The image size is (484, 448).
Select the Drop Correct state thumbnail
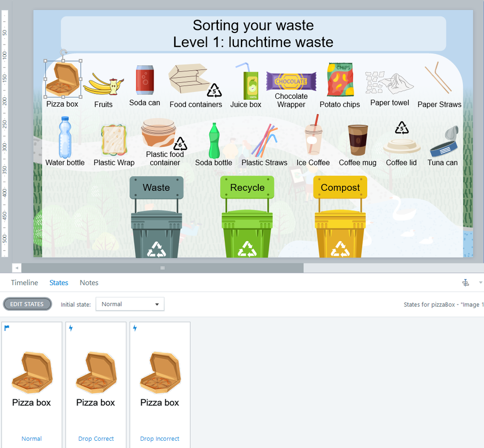point(96,385)
